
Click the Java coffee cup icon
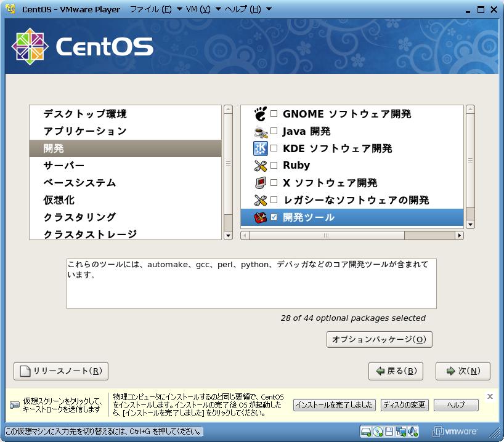[x=261, y=131]
